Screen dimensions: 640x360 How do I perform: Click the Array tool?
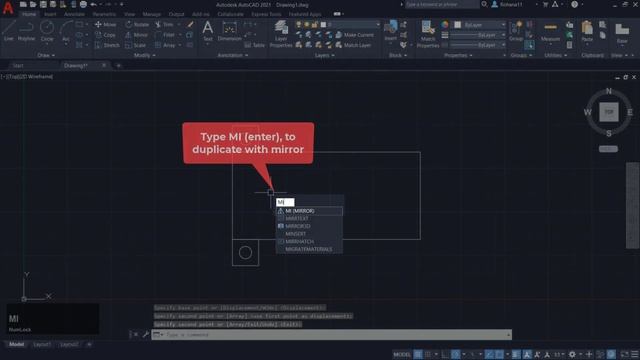point(165,45)
